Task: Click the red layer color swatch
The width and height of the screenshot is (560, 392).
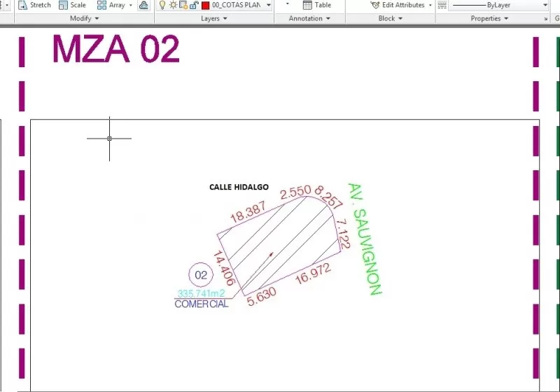Action: 206,5
